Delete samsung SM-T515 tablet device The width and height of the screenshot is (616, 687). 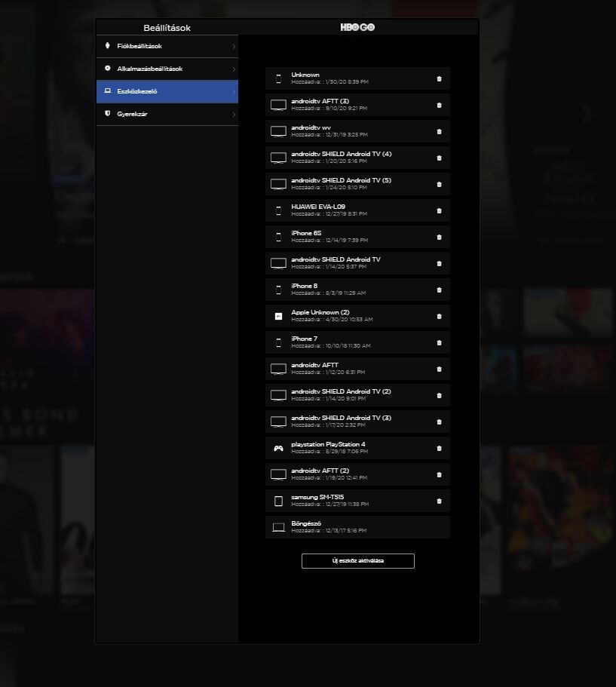tap(439, 501)
